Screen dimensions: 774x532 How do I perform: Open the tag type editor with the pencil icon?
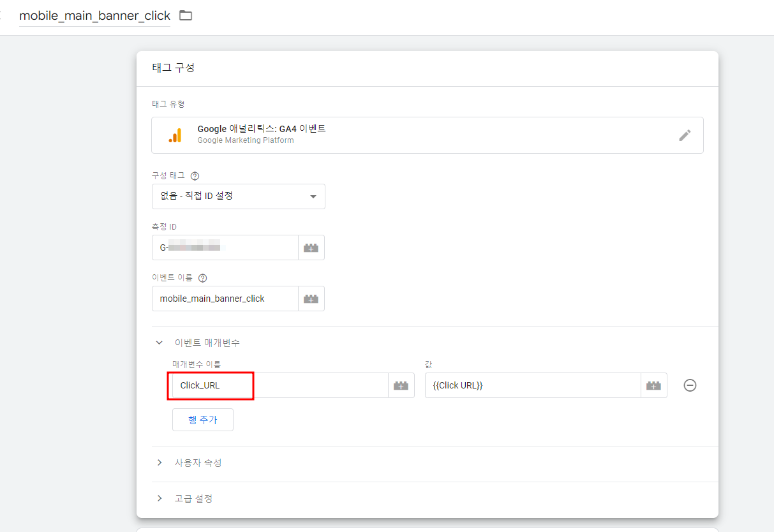point(685,135)
